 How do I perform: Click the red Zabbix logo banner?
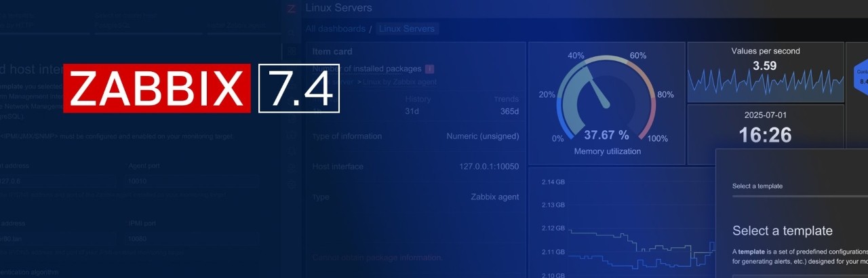(157, 87)
